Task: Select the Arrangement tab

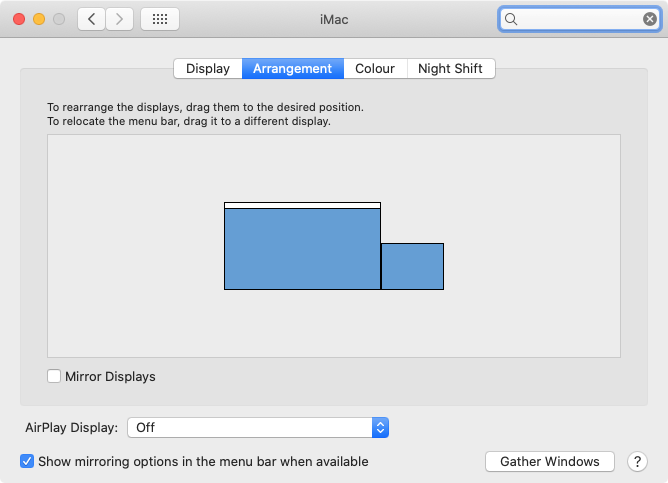Action: (293, 69)
